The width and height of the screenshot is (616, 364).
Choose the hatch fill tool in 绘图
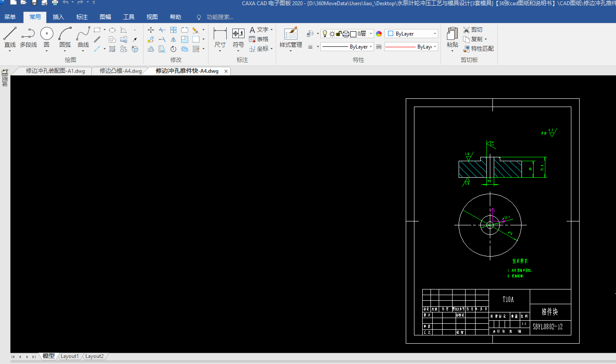tap(112, 49)
